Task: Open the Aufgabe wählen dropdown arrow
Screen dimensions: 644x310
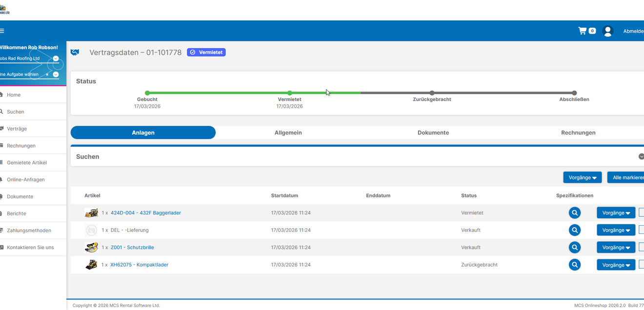Action: [x=56, y=75]
